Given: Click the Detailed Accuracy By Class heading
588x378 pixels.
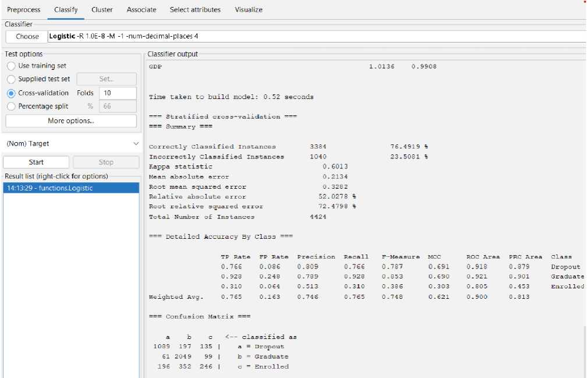Looking at the screenshot, I should pyautogui.click(x=221, y=236).
